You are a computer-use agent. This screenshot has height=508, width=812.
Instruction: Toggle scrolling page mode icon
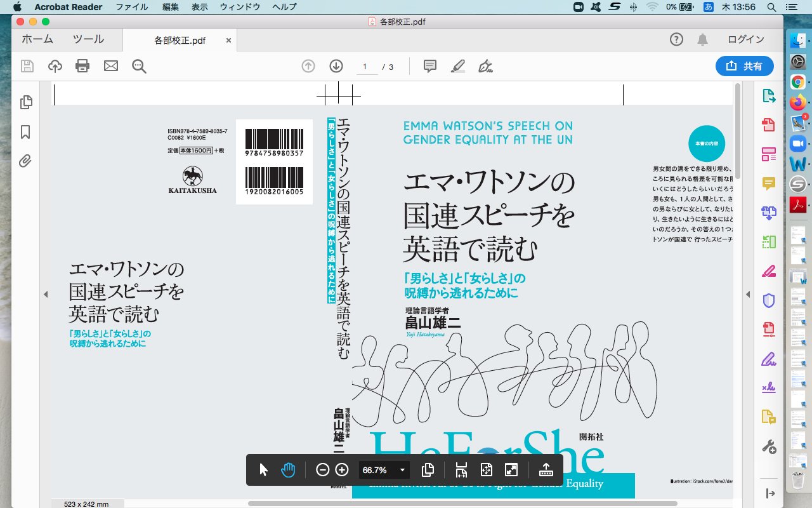[x=462, y=470]
